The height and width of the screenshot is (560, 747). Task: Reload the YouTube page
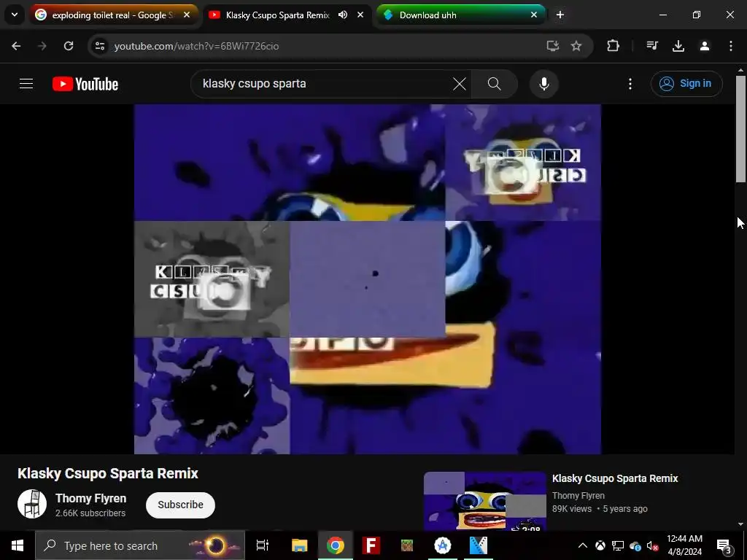[69, 46]
